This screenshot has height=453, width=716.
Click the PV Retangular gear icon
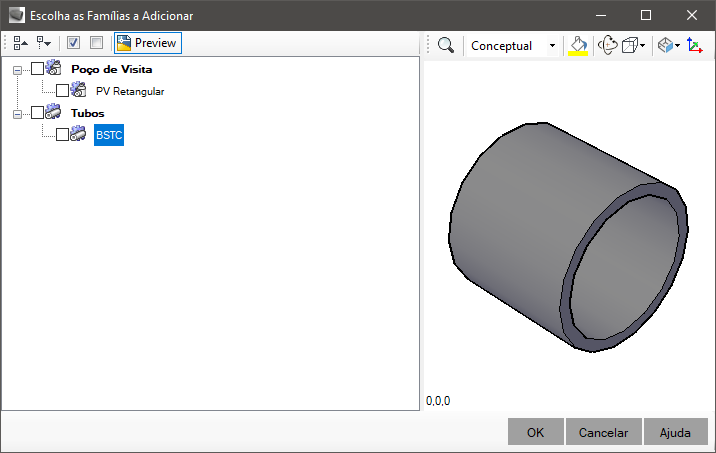[79, 90]
